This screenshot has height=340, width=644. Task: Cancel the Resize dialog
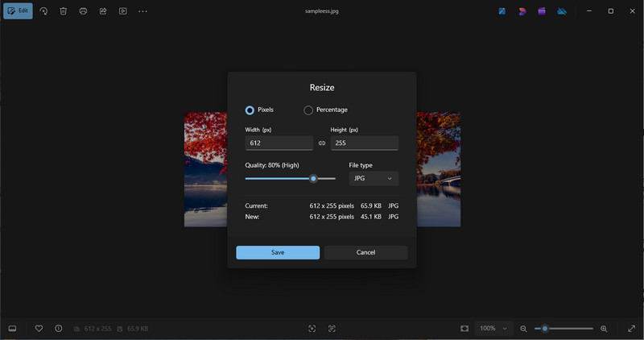click(365, 252)
